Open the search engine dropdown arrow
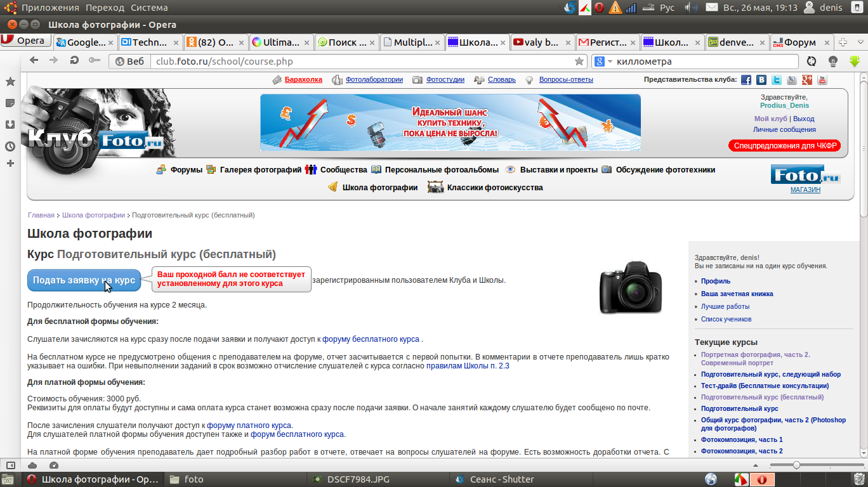 point(610,62)
